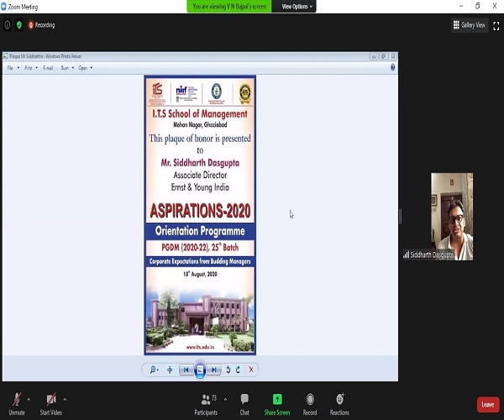Rotate image counterclockwise
The height and width of the screenshot is (420, 504).
(x=228, y=370)
